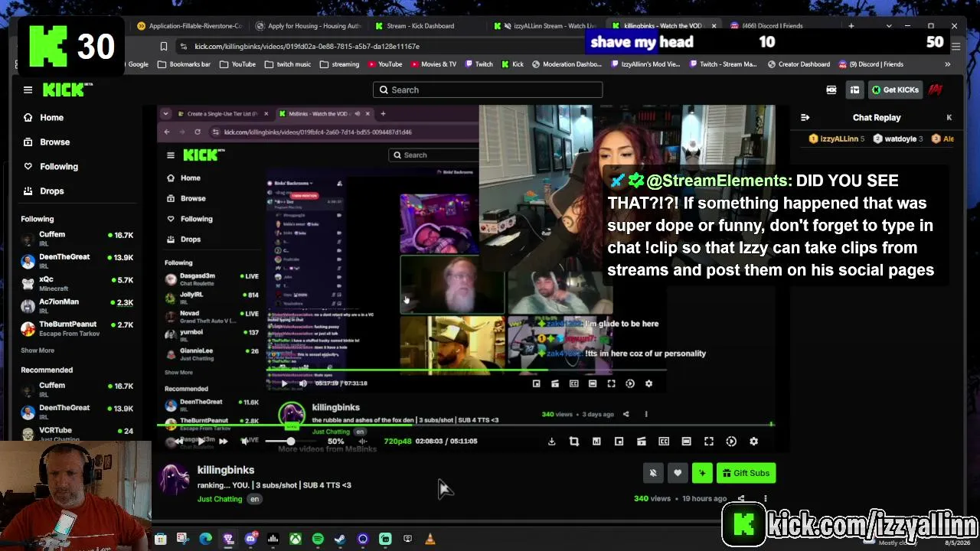Adjust the player volume slider
Viewport: 980px width, 551px height.
point(292,442)
